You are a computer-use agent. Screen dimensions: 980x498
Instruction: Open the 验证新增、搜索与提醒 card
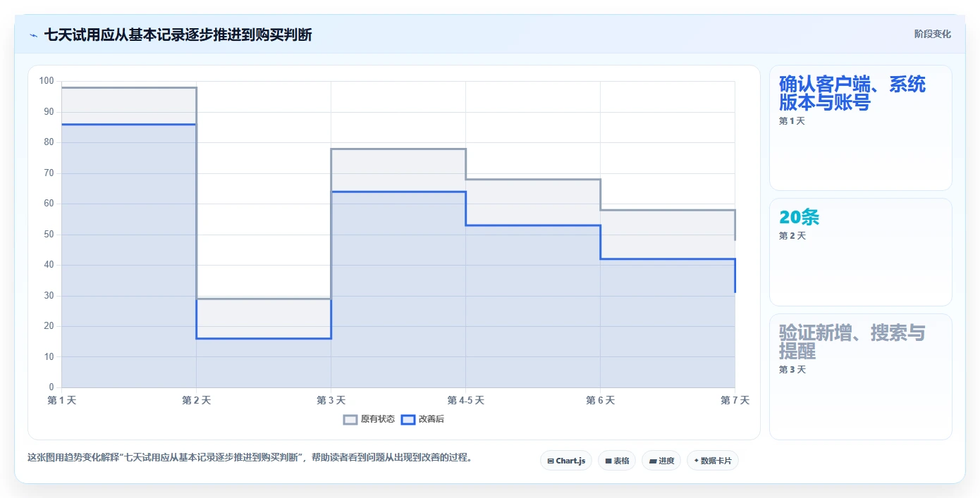tap(861, 377)
